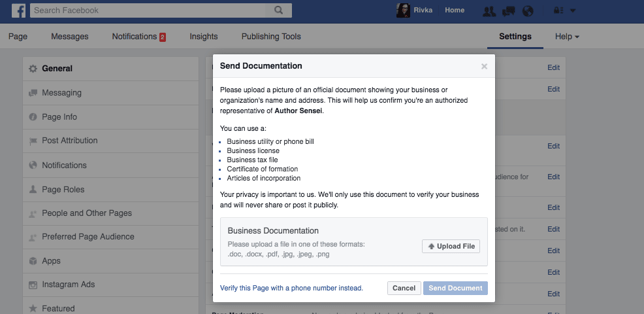Open the Page tab
Viewport: 644px width, 314px height.
[x=18, y=37]
